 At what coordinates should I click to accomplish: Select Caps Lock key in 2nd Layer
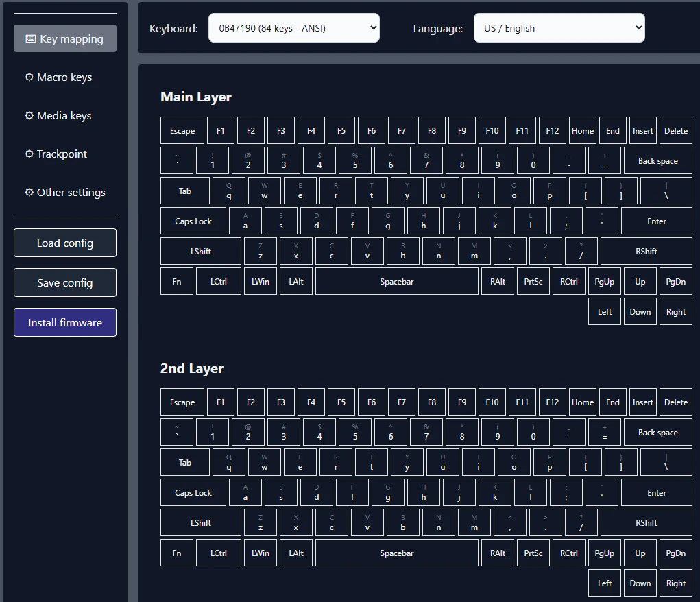(x=193, y=492)
